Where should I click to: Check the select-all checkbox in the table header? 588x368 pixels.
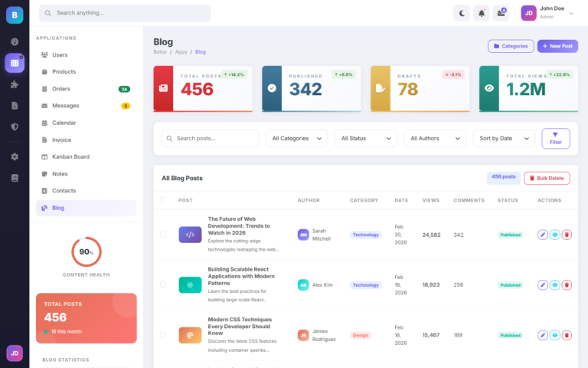(x=162, y=200)
